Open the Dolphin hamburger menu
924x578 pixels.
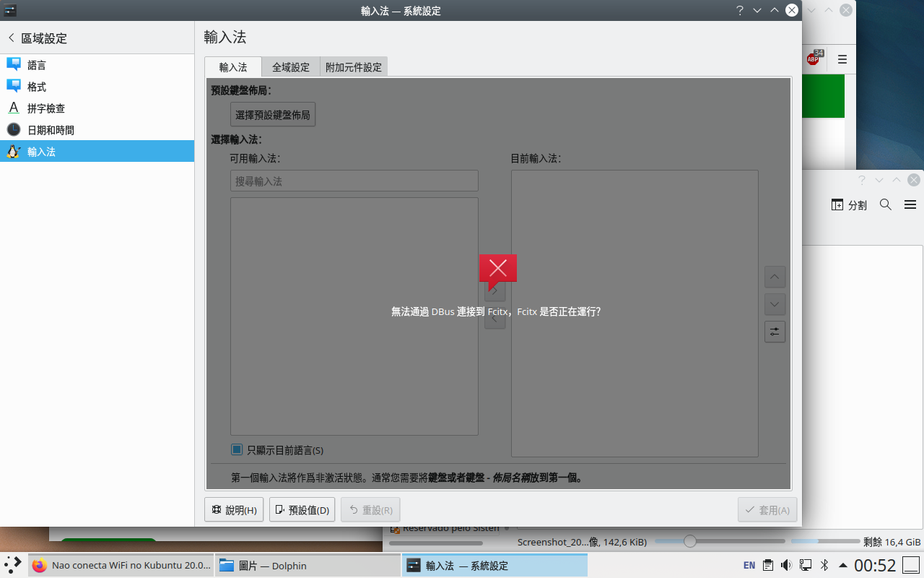910,204
